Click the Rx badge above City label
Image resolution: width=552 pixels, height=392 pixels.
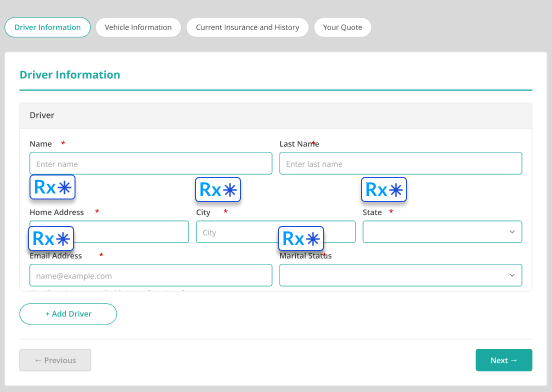(218, 190)
